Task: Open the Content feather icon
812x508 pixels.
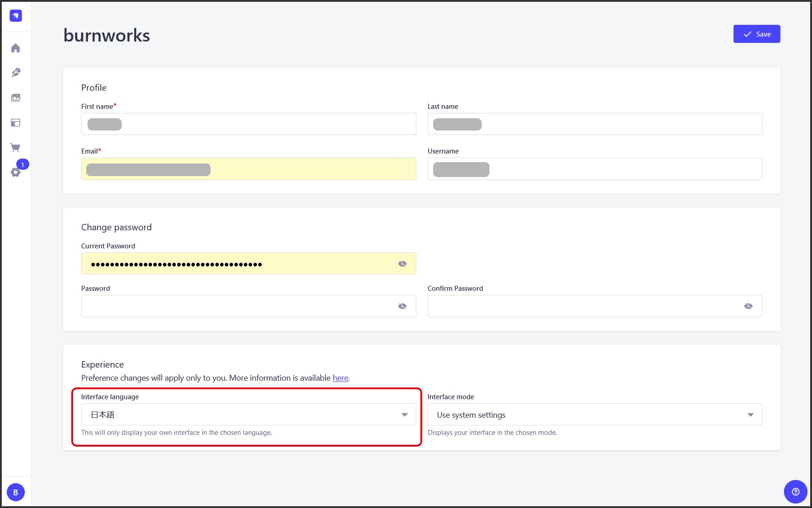Action: pyautogui.click(x=16, y=73)
